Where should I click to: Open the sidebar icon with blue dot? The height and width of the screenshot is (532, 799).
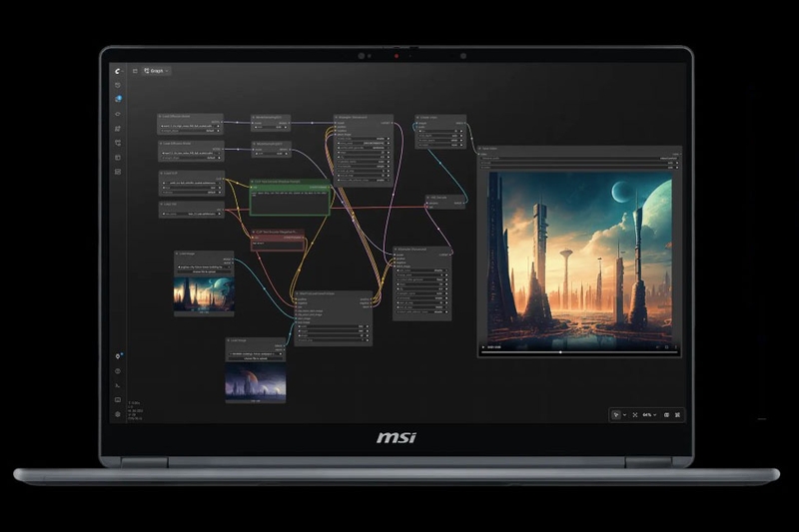pyautogui.click(x=118, y=356)
